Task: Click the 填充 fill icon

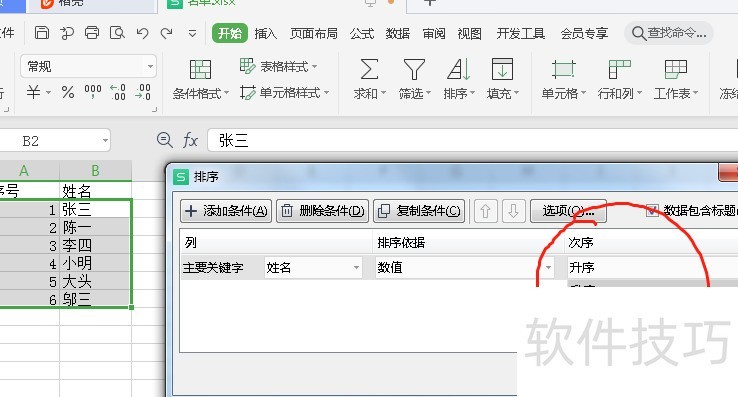Action: (x=502, y=69)
